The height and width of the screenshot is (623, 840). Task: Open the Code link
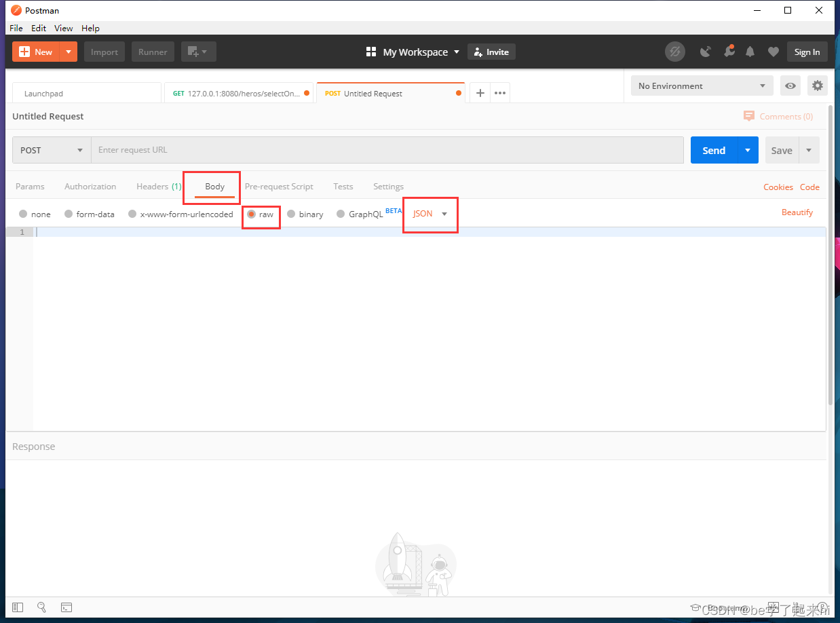(809, 187)
